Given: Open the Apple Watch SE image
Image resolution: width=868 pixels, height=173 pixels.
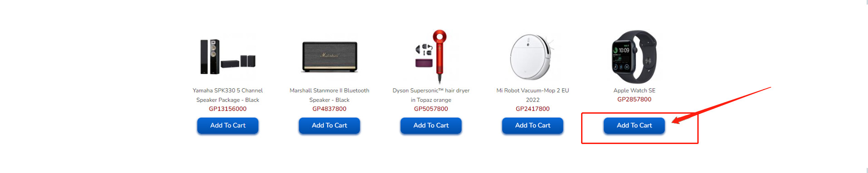Looking at the screenshot, I should (x=634, y=57).
